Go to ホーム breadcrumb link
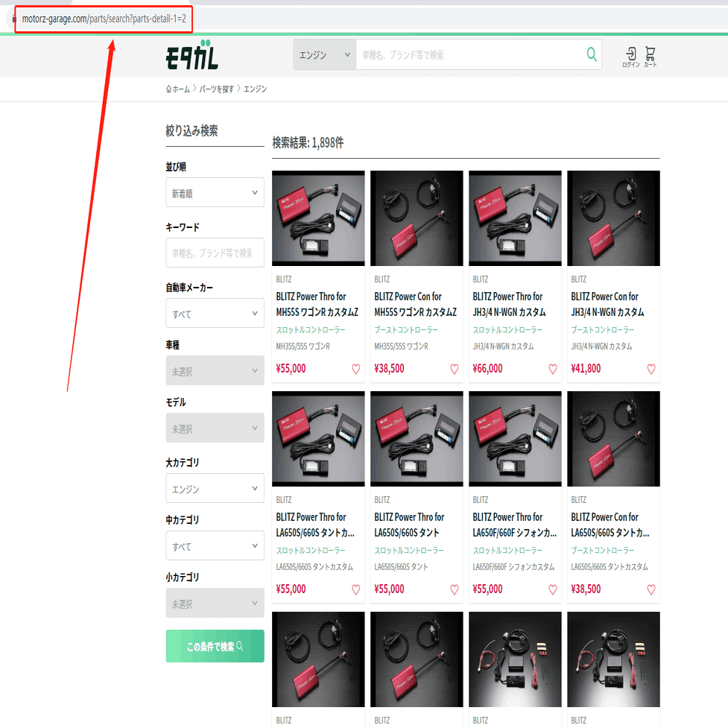This screenshot has width=728, height=728. click(178, 89)
